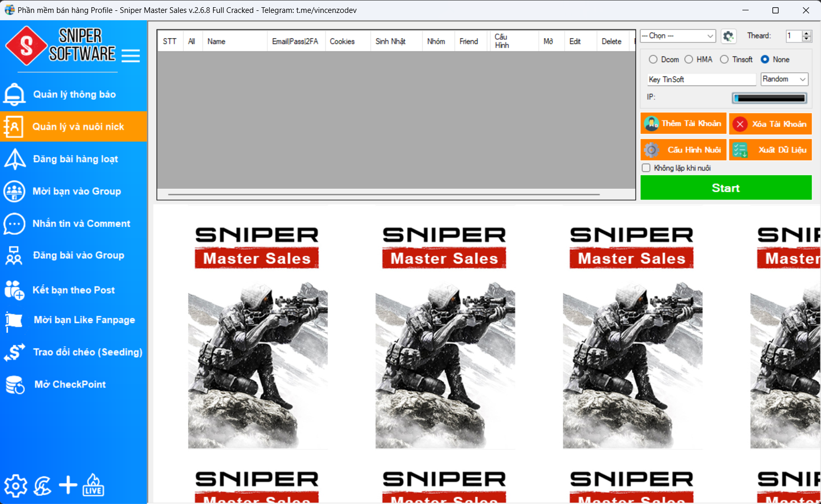This screenshot has width=821, height=504.
Task: Click the contact book icon for nick management
Action: 14,127
